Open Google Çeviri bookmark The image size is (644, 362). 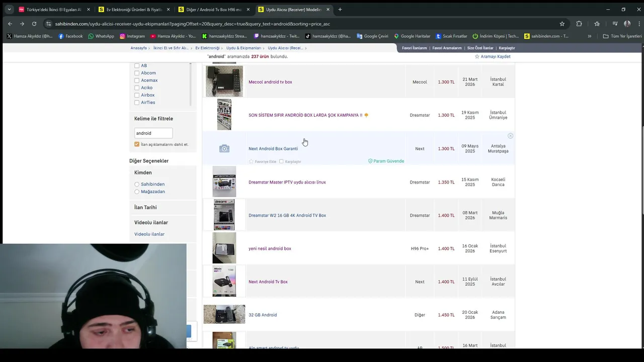coord(372,36)
